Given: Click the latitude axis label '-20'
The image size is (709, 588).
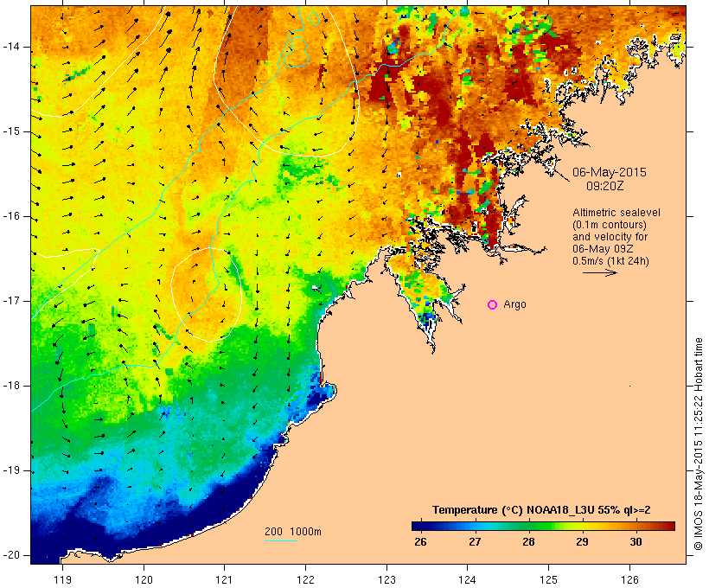Looking at the screenshot, I should 11,555.
